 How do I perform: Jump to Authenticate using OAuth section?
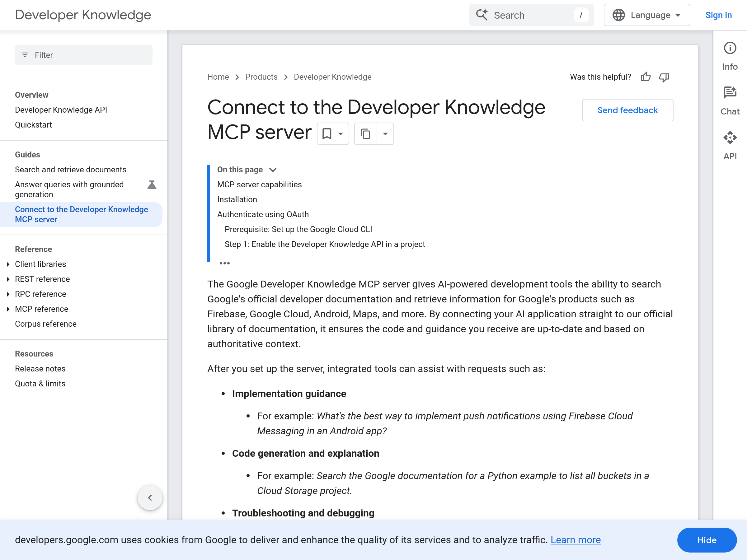(263, 214)
